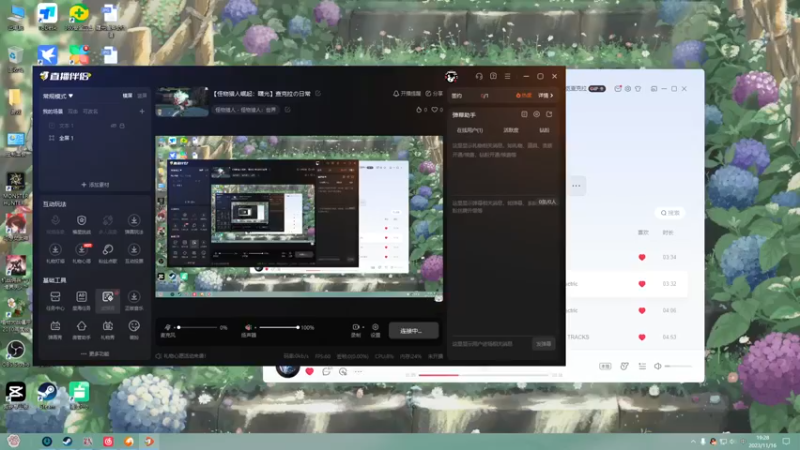Open 弹幕玩法 interactive feature icon
Screen dimensions: 800x450
tap(134, 223)
